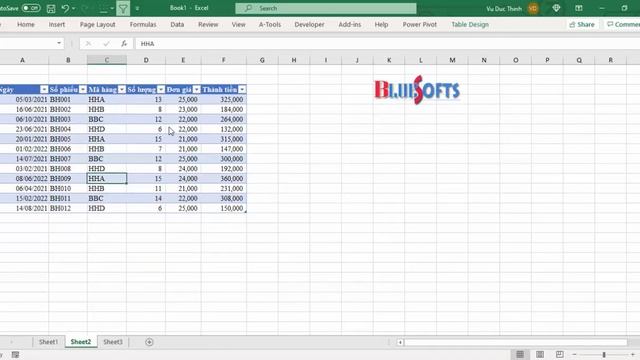This screenshot has height=360, width=640.
Task: Open the Số phiếu column filter dropdown
Action: tap(83, 89)
